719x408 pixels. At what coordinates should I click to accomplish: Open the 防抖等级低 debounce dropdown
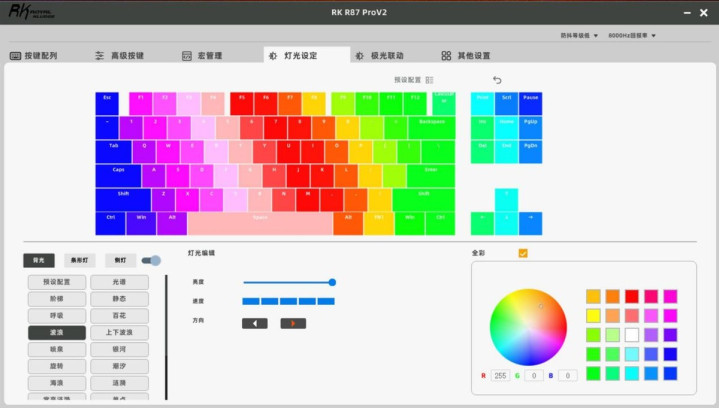click(579, 35)
